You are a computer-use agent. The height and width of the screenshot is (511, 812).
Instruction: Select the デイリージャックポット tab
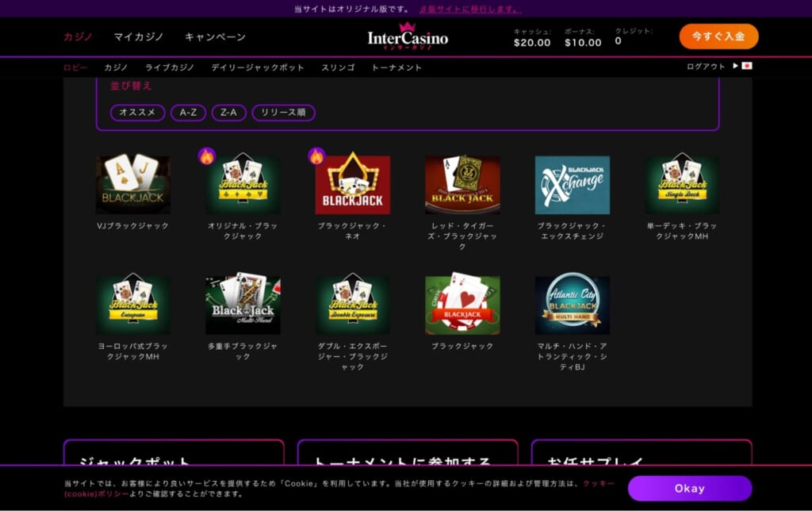[x=258, y=67]
